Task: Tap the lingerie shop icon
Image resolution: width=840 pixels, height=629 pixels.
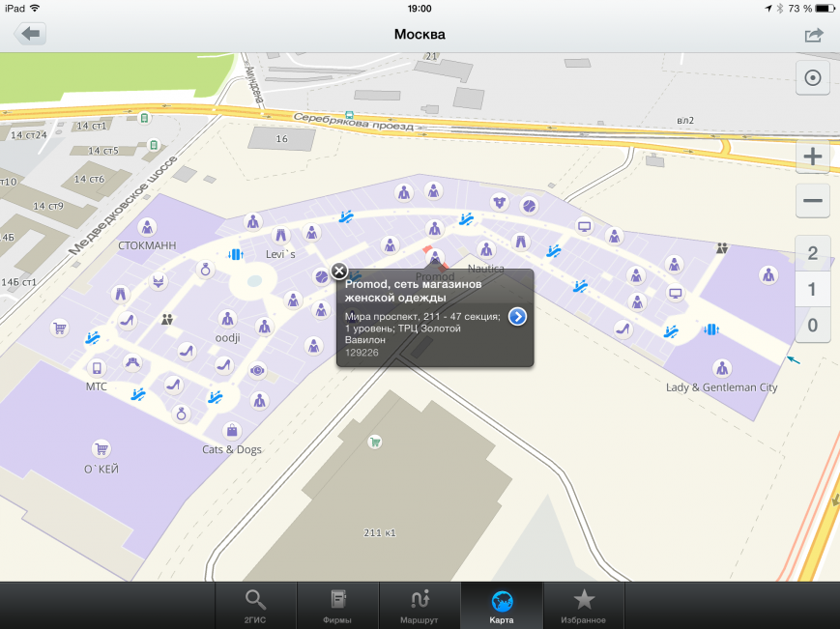Action: [159, 281]
